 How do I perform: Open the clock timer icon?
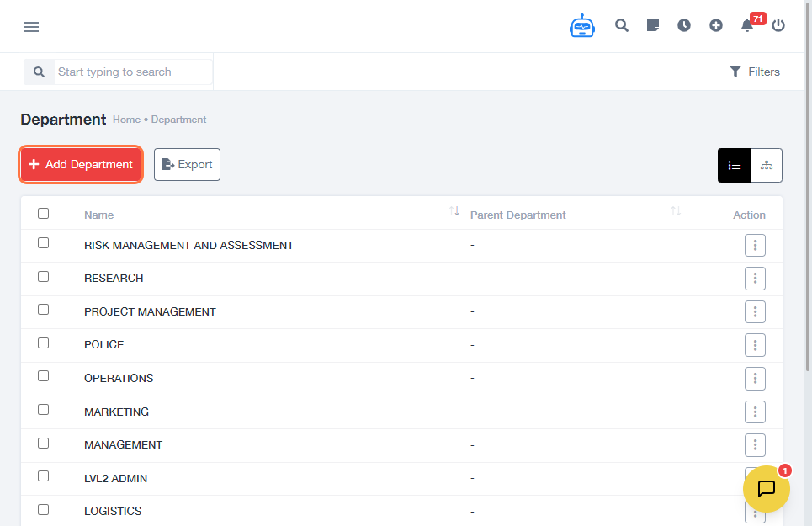pyautogui.click(x=684, y=25)
